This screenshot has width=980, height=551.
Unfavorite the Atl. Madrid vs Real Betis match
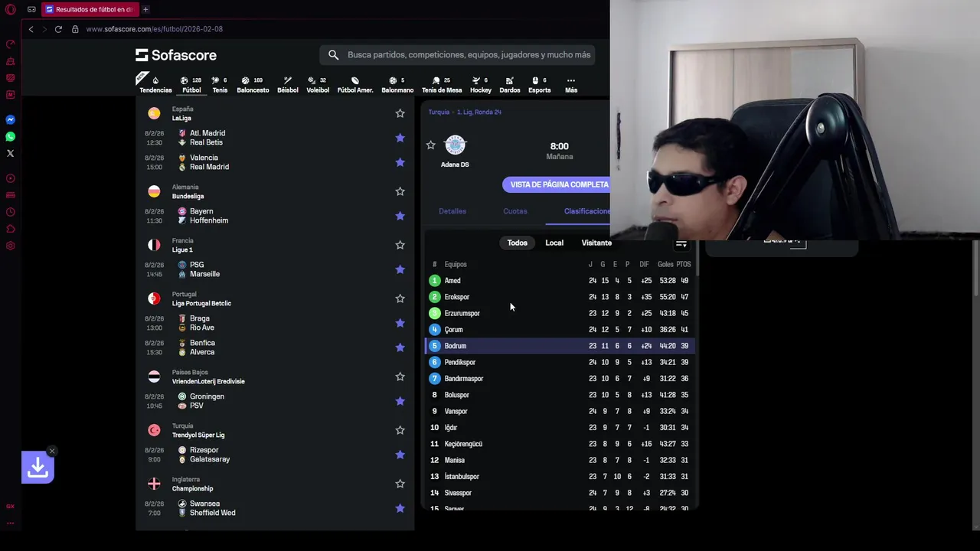pos(400,138)
